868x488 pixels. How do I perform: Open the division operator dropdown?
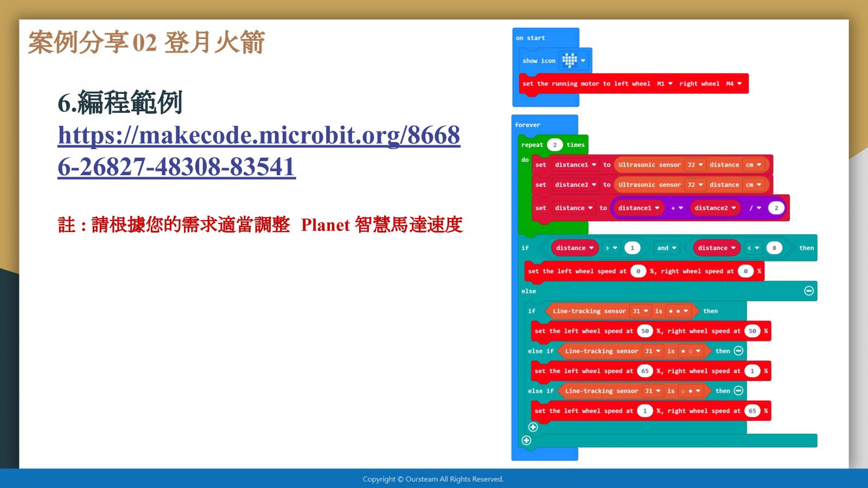pos(755,208)
